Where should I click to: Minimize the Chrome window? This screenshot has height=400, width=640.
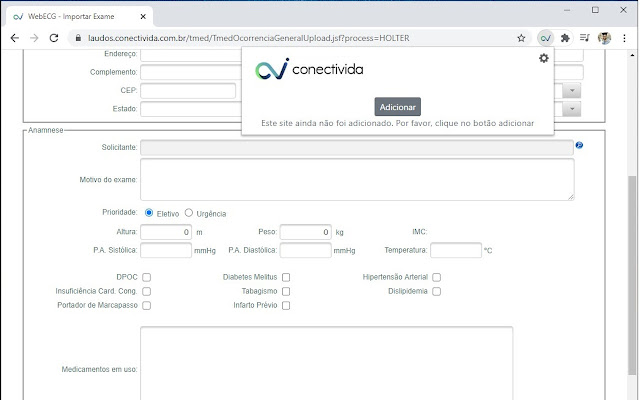click(x=567, y=10)
